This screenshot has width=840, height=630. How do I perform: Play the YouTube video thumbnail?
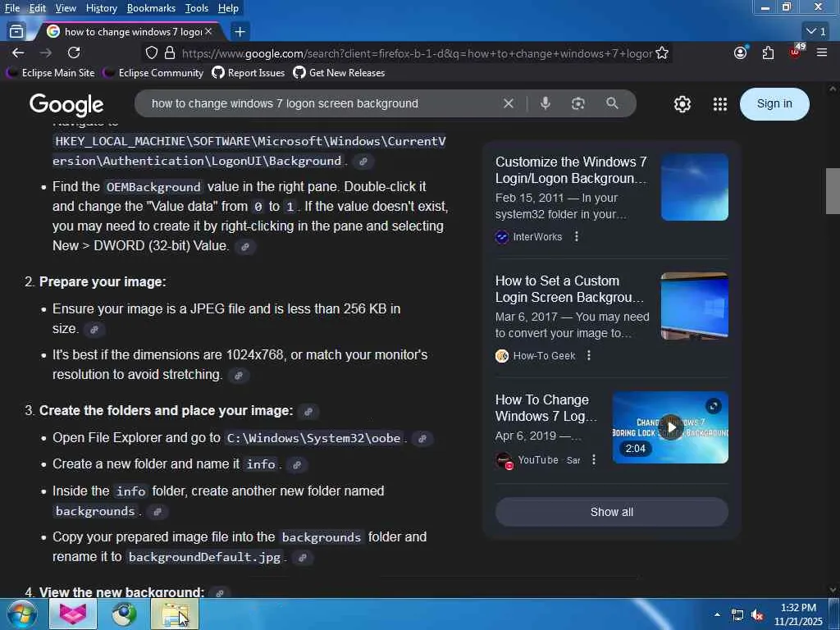point(670,427)
